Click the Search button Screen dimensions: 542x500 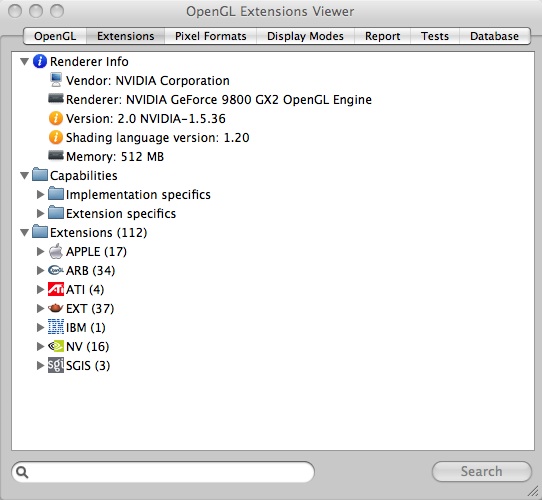click(482, 471)
